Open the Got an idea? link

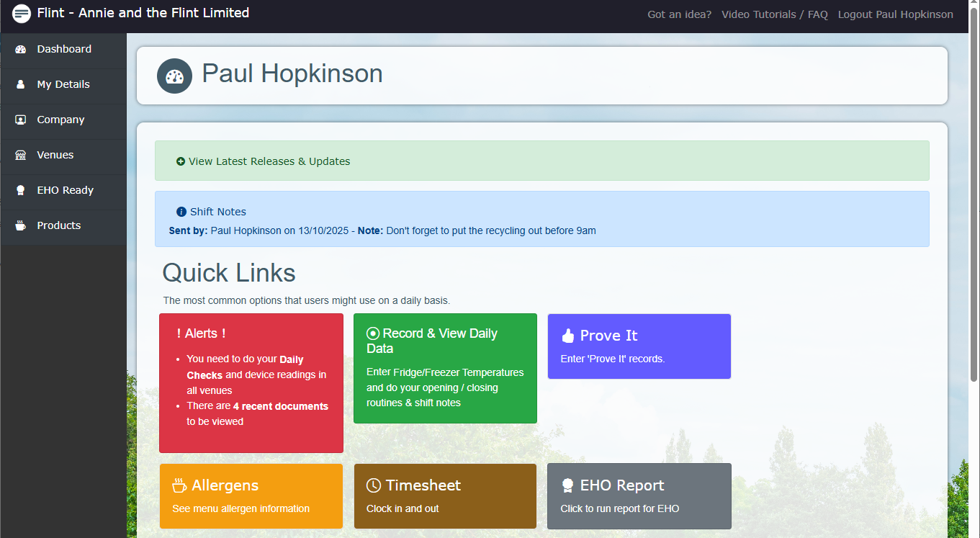pos(679,14)
